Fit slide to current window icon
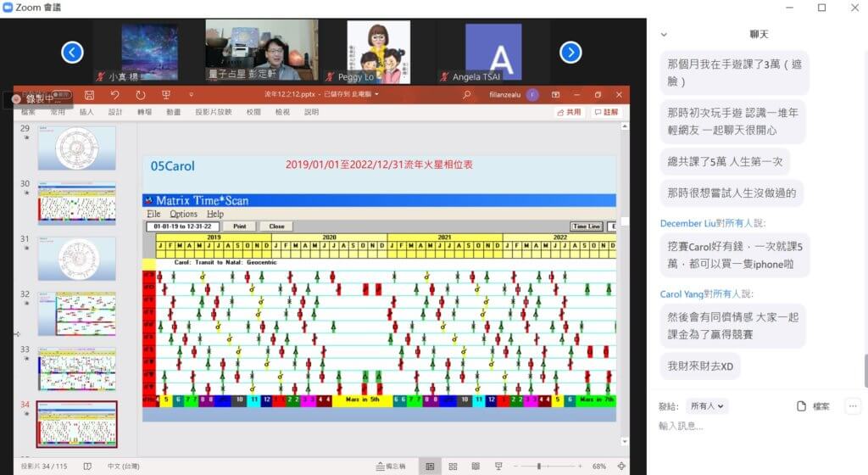The height and width of the screenshot is (475, 868). click(621, 467)
